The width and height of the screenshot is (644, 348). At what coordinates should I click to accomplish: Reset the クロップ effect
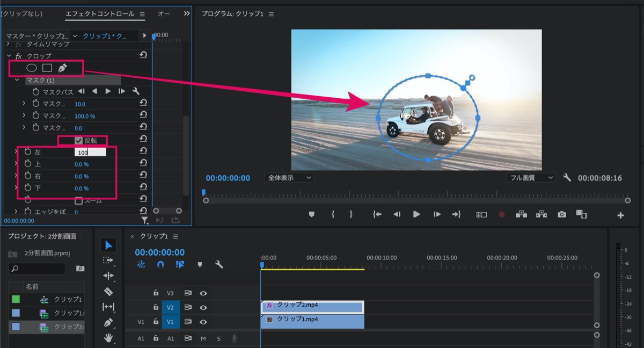pyautogui.click(x=143, y=55)
